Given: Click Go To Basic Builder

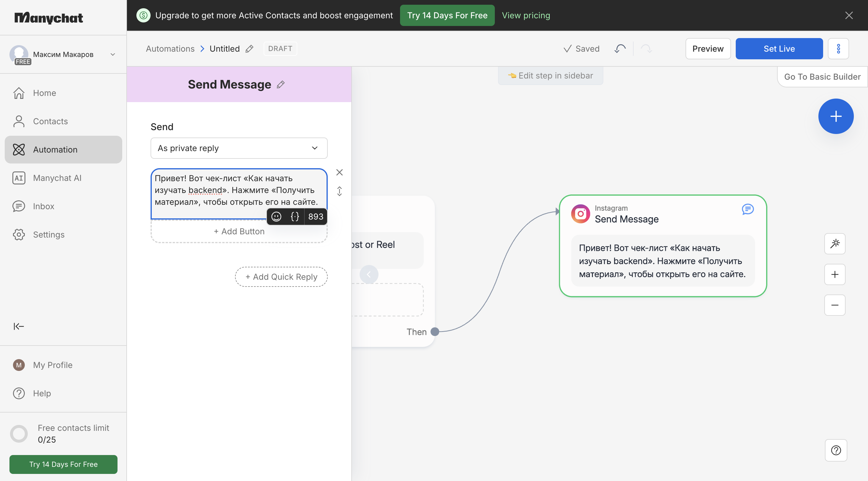Looking at the screenshot, I should point(822,77).
